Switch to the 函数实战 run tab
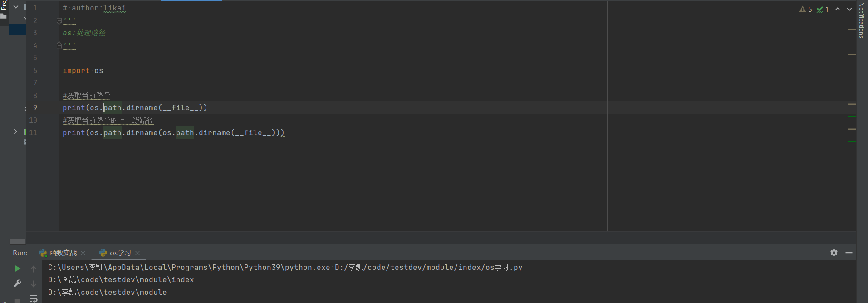The width and height of the screenshot is (868, 303). tap(58, 253)
